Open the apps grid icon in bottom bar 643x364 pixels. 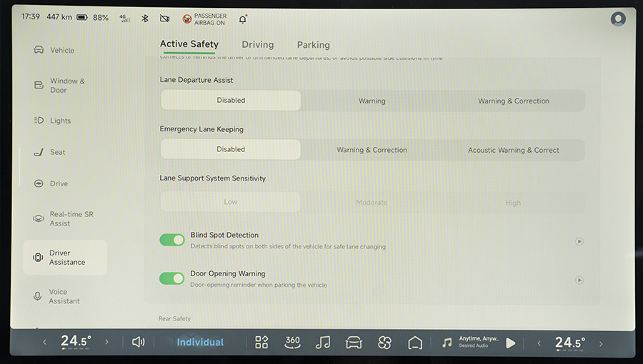click(x=261, y=343)
